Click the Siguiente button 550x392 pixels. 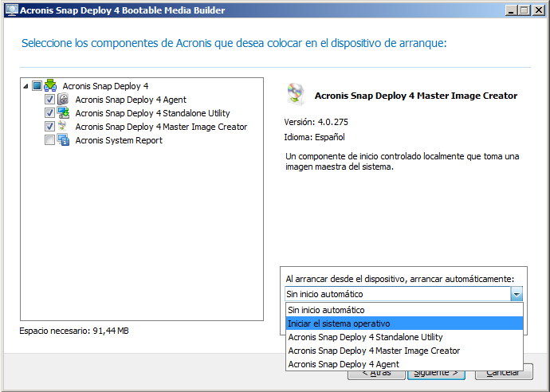point(436,374)
